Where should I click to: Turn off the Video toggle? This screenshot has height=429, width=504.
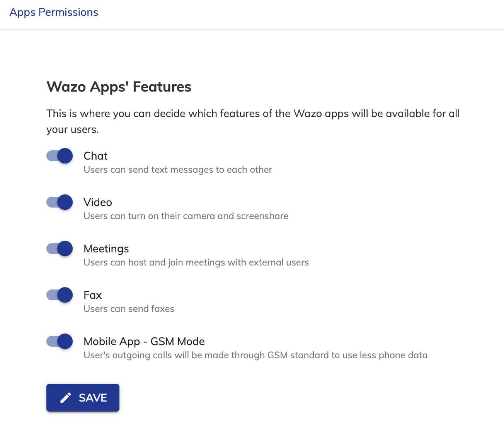click(60, 202)
